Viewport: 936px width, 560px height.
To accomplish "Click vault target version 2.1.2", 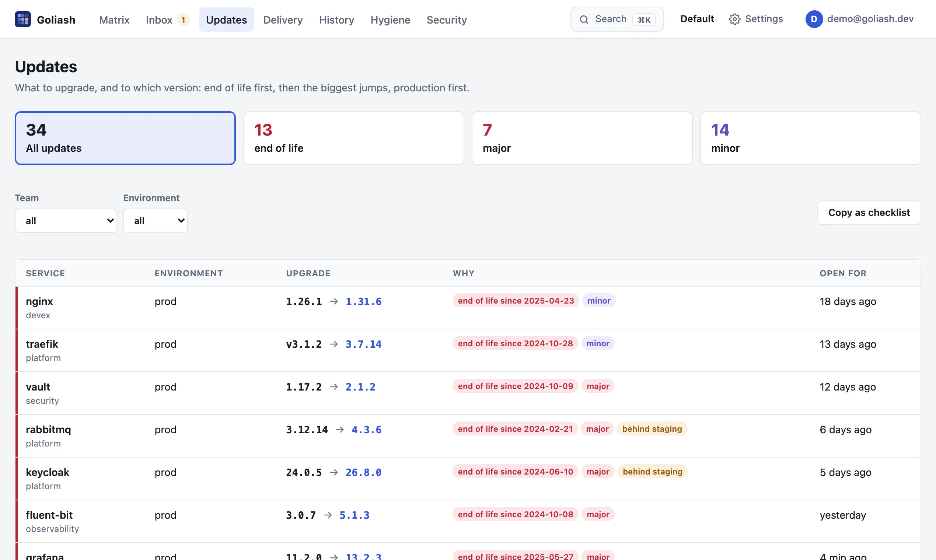I will click(360, 387).
